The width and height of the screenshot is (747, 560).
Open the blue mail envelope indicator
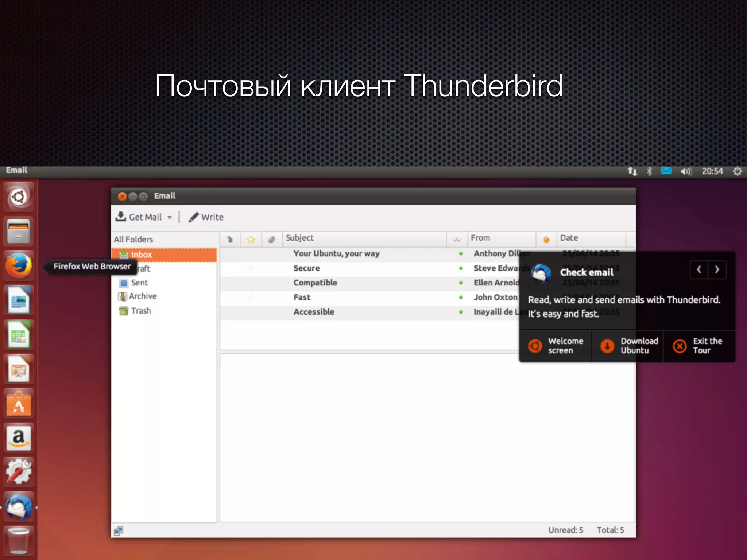point(666,171)
